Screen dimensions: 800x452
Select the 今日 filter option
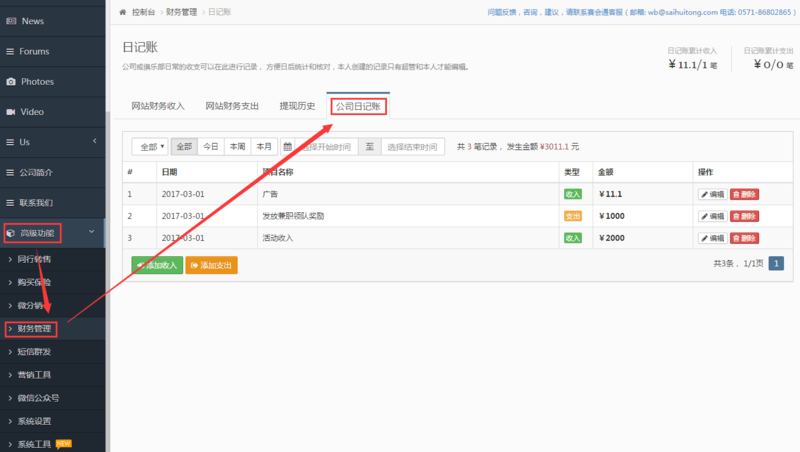tap(211, 146)
